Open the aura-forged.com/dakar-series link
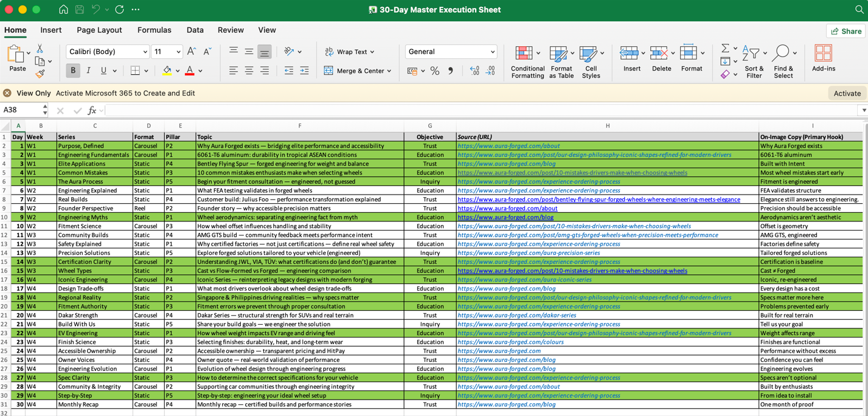The image size is (868, 416). [516, 315]
